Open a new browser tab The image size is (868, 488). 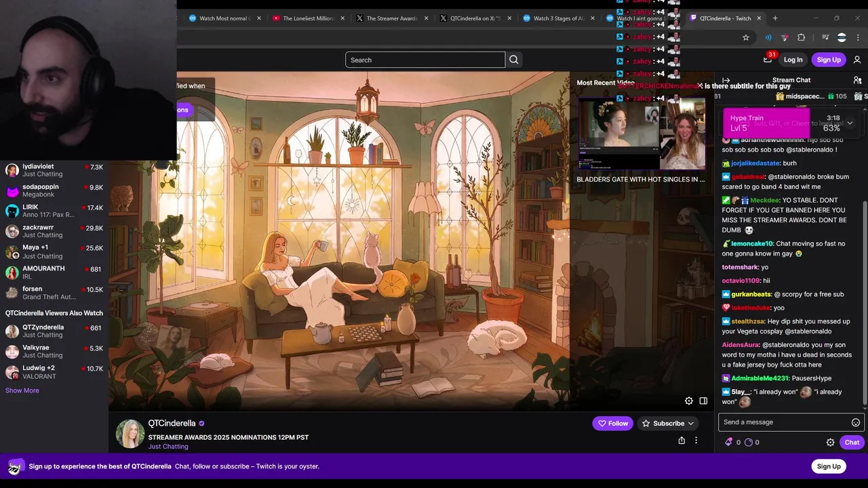775,18
